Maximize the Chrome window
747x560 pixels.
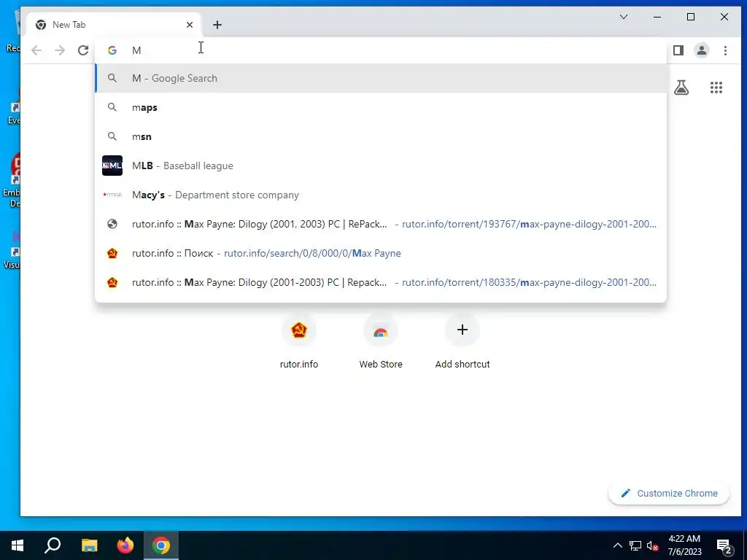tap(691, 17)
